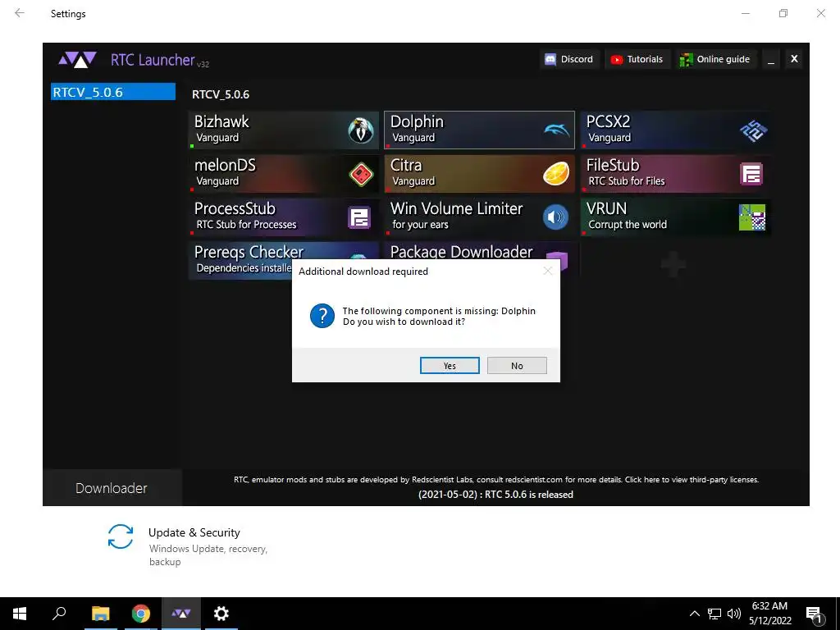The height and width of the screenshot is (630, 840).
Task: Open the Online guide button
Action: point(715,59)
